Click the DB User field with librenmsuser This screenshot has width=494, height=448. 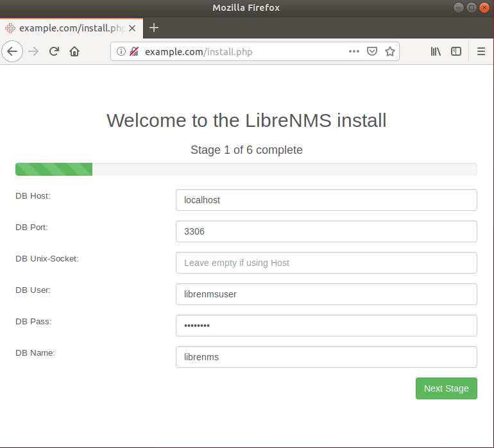pyautogui.click(x=327, y=294)
